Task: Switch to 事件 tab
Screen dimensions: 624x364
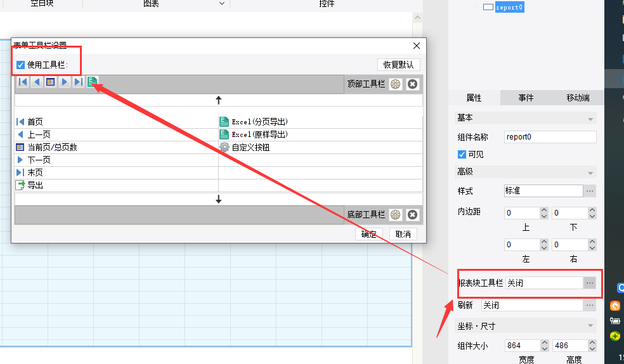Action: coord(526,98)
